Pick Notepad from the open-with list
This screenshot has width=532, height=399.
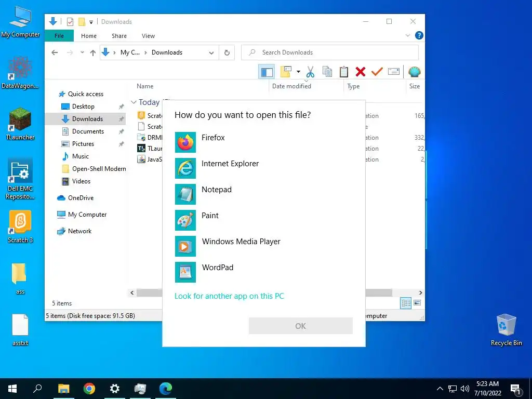(263, 194)
